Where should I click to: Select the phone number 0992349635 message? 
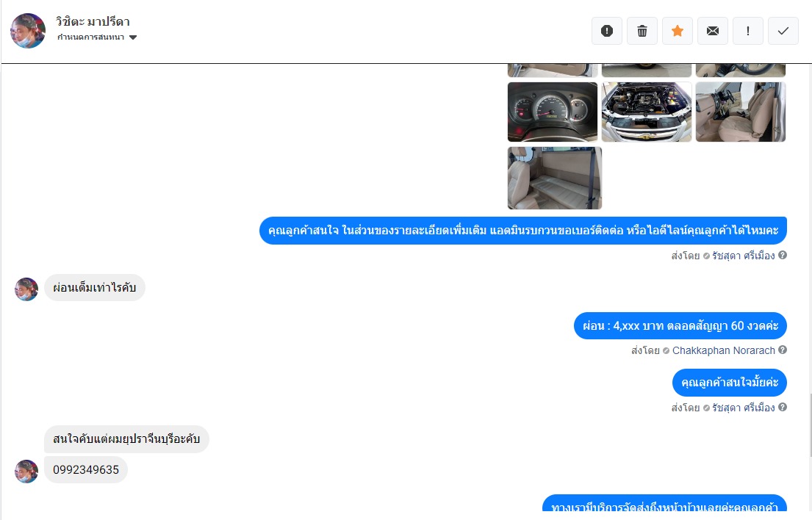pos(86,470)
